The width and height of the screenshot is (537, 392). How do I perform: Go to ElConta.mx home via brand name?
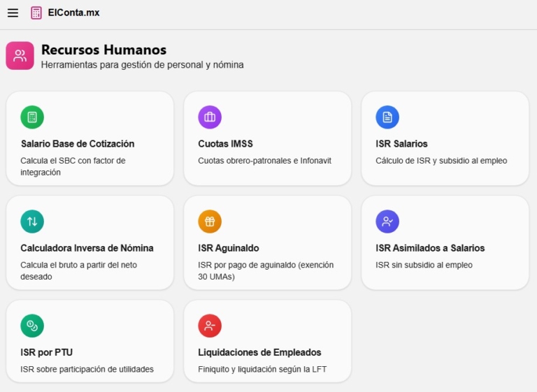coord(73,13)
